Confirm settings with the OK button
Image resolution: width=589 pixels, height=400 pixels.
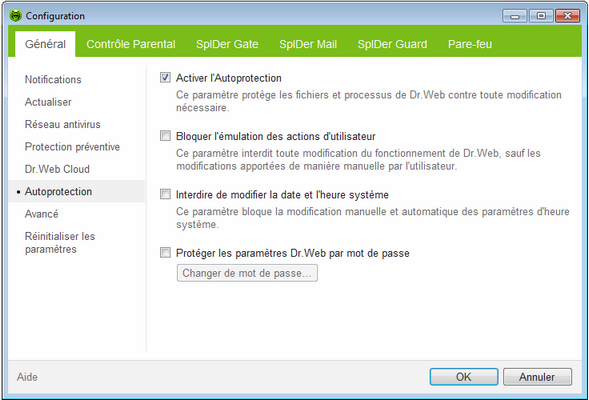[x=464, y=377]
